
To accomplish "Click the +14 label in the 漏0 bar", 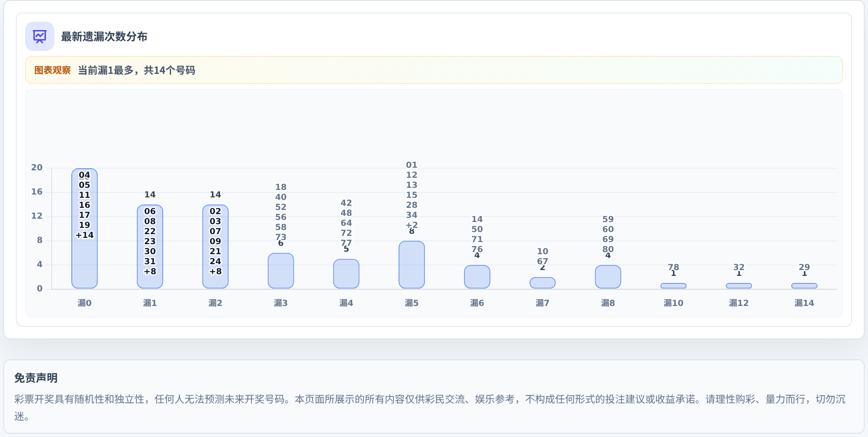I will pos(85,235).
